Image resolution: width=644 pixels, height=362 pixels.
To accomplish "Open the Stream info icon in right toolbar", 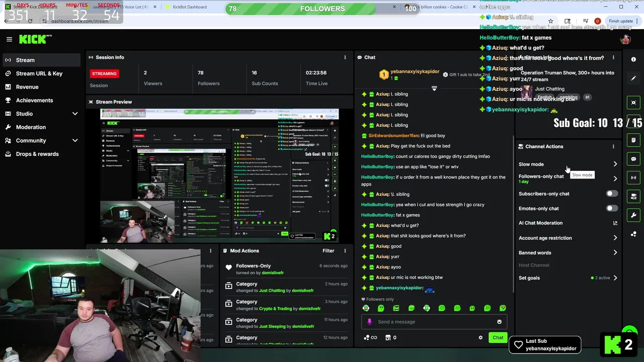I will click(633, 59).
